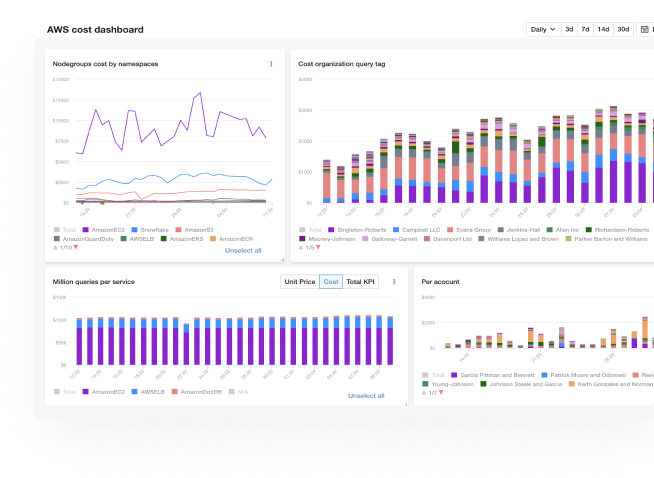Open Million queries panel three-dot menu

pos(394,282)
